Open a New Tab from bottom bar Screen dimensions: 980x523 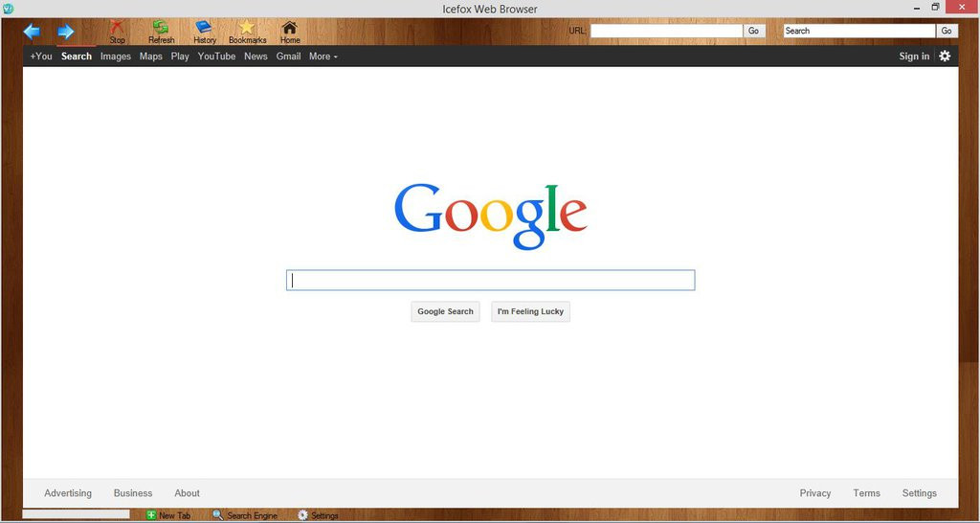(x=168, y=515)
